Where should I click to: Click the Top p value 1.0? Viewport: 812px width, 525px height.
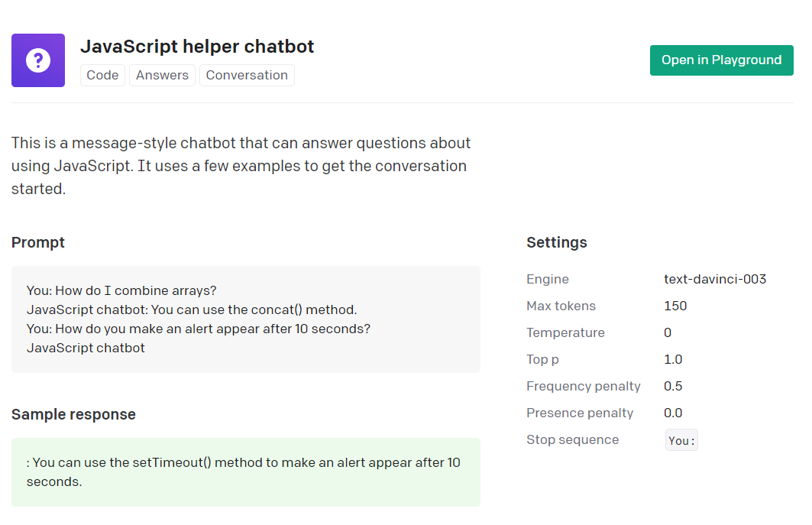(x=673, y=359)
